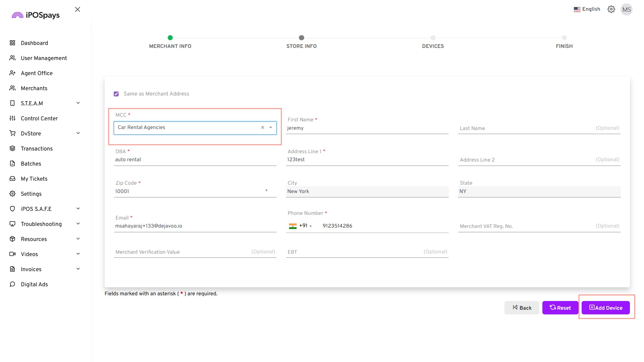Click the Control Center sliders icon
This screenshot has width=644, height=362.
[12, 118]
